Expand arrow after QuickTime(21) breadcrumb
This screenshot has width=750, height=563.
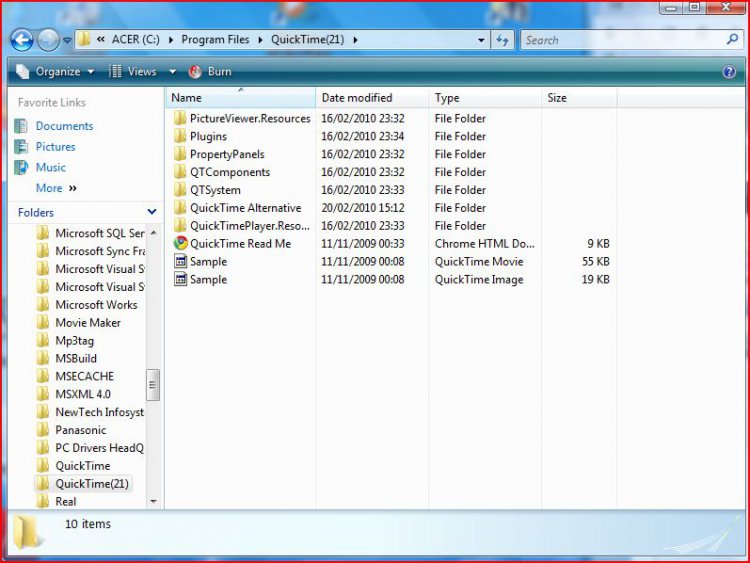pos(355,40)
